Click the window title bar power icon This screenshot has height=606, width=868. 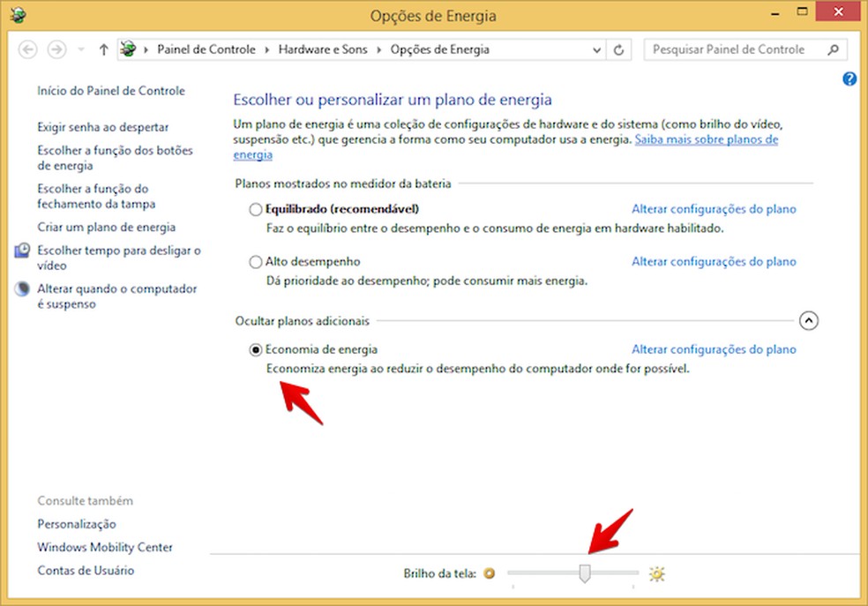pos(18,14)
